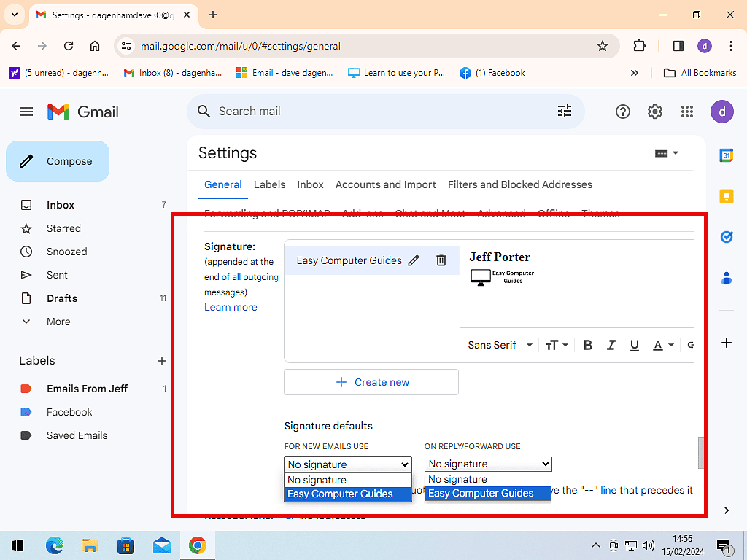
Task: Apply italic formatting in signature editor
Action: 611,345
